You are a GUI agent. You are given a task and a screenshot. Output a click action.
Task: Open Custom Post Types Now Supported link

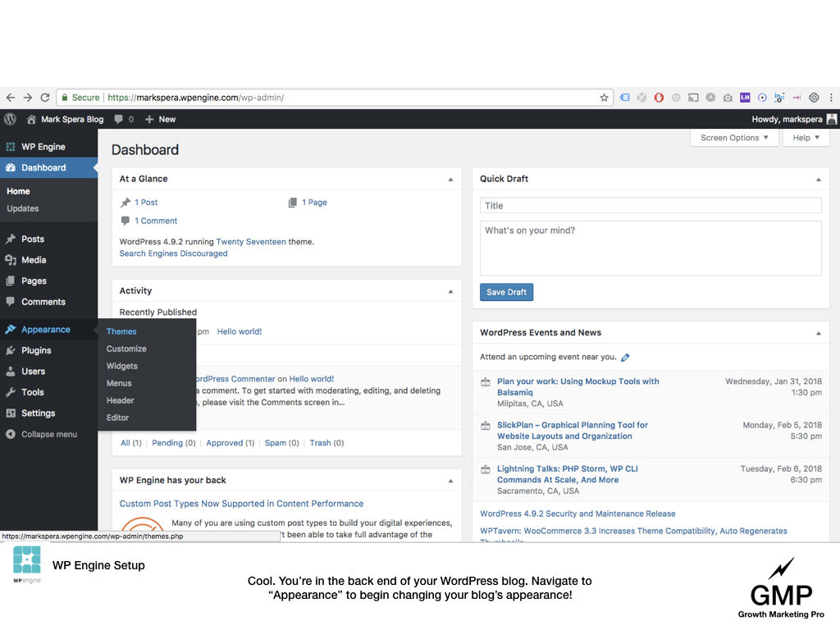point(241,504)
